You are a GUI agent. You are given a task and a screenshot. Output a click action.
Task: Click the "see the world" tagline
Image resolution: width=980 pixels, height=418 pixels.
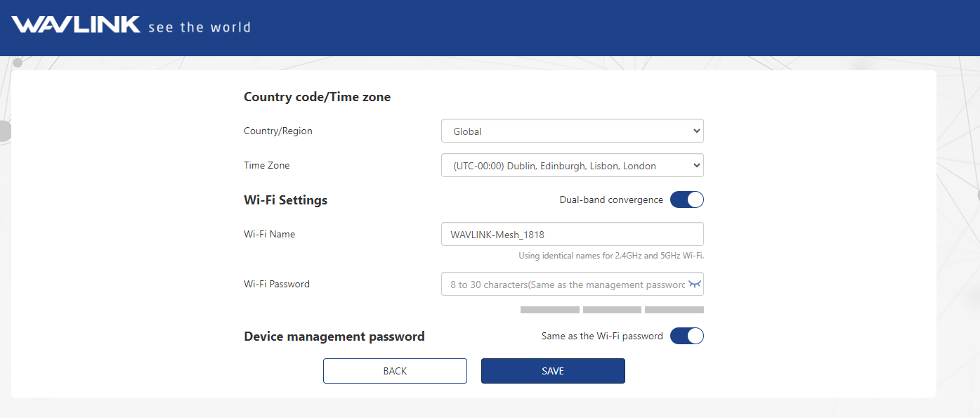coord(200,27)
